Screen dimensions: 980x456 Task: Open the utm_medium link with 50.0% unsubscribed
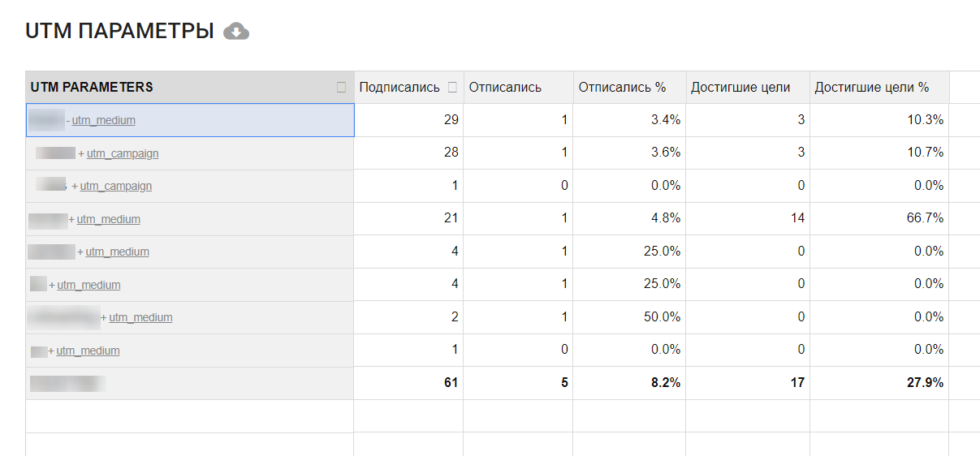click(140, 318)
